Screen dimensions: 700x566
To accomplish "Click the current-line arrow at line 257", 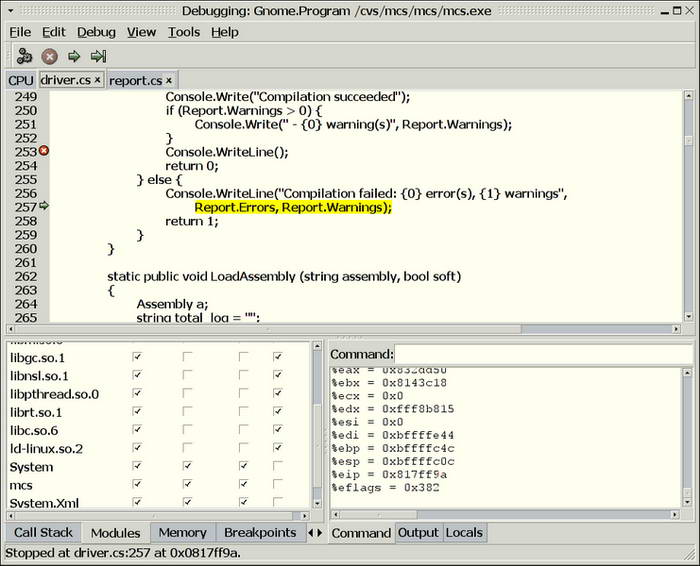I will (x=43, y=206).
